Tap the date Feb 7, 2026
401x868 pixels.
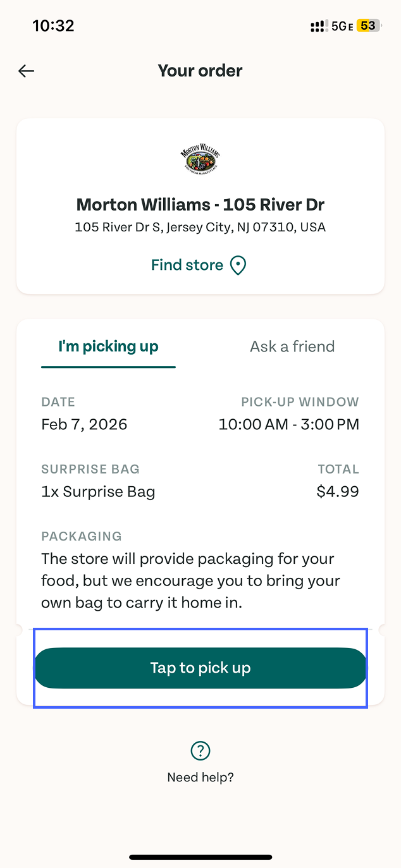coord(84,424)
